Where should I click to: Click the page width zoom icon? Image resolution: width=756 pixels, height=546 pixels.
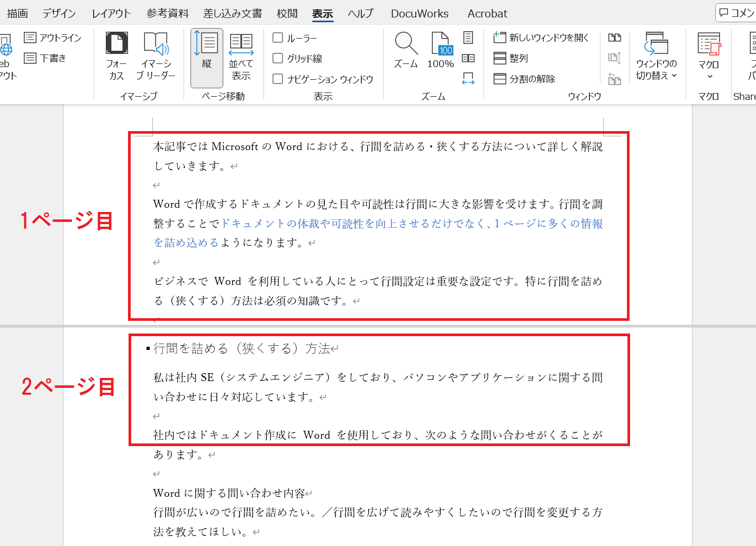point(468,79)
